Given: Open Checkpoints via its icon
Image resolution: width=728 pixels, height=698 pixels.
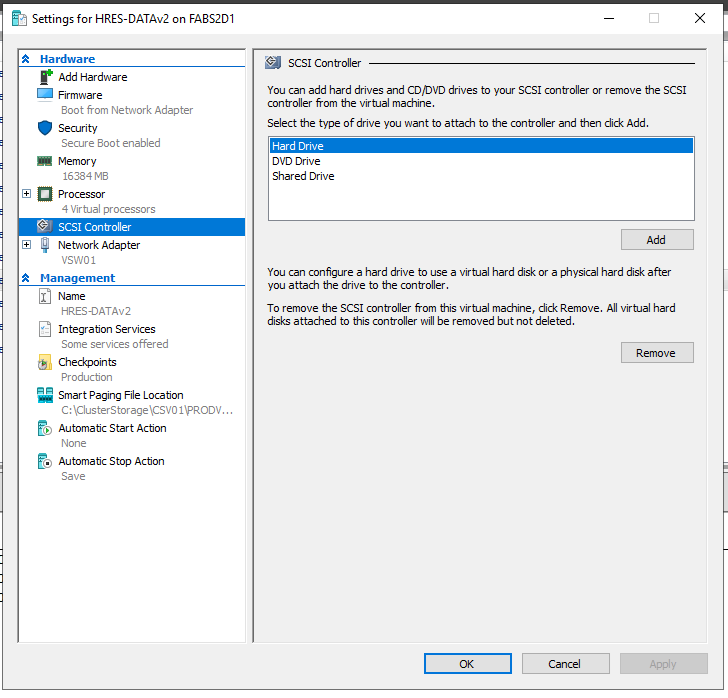Looking at the screenshot, I should coord(45,362).
